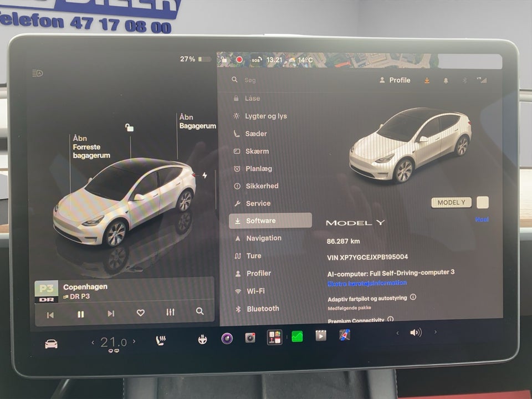The image size is (532, 399).
Task: Decrease cabin temperature with left arrow
Action: (x=93, y=342)
